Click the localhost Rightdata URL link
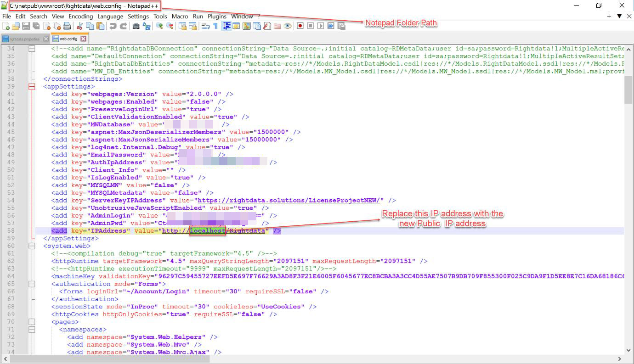634x364 pixels. click(214, 230)
